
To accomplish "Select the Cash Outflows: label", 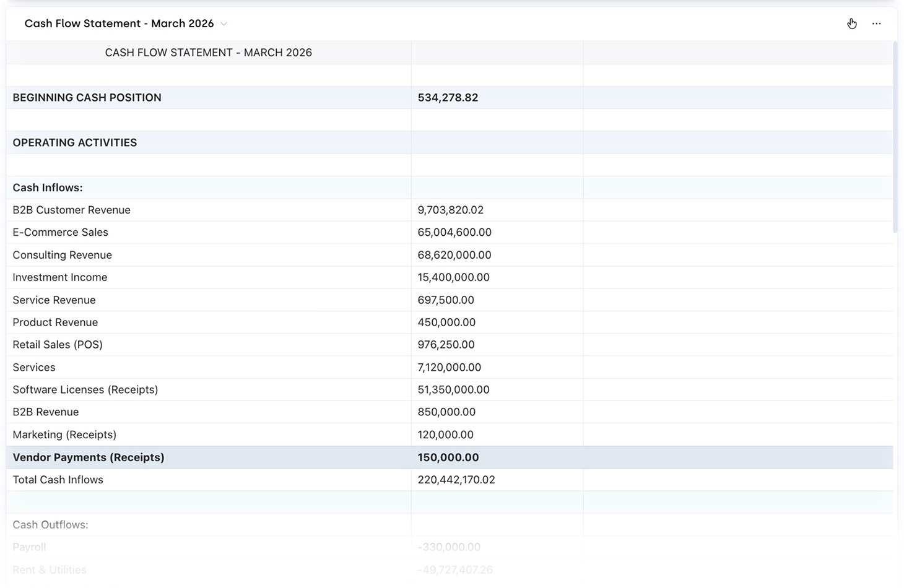I will click(x=51, y=525).
